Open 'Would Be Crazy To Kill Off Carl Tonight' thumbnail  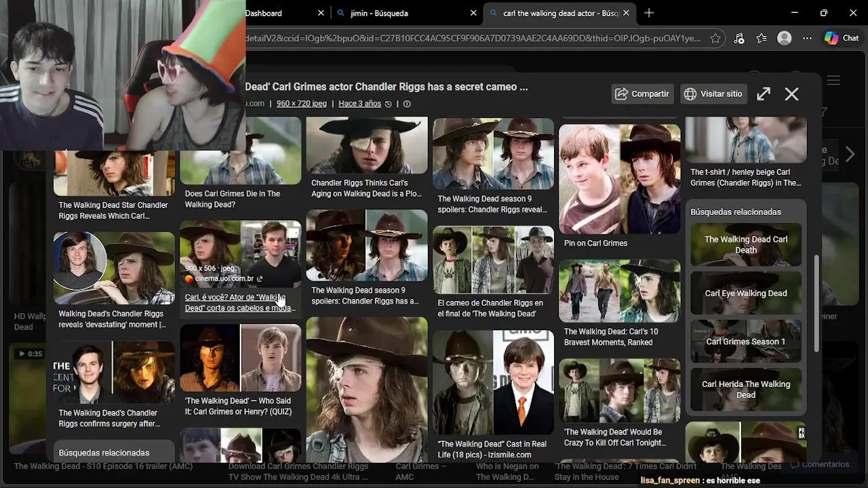(619, 390)
